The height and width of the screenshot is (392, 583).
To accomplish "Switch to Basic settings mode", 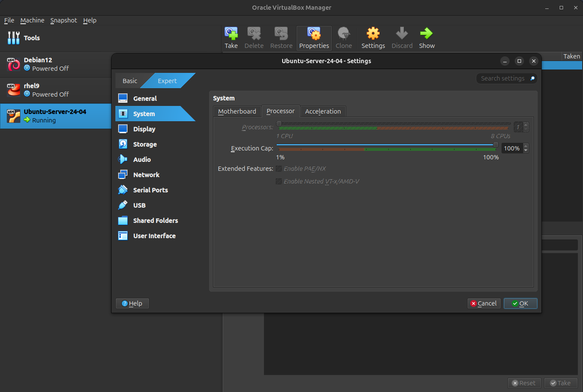I will (x=130, y=81).
